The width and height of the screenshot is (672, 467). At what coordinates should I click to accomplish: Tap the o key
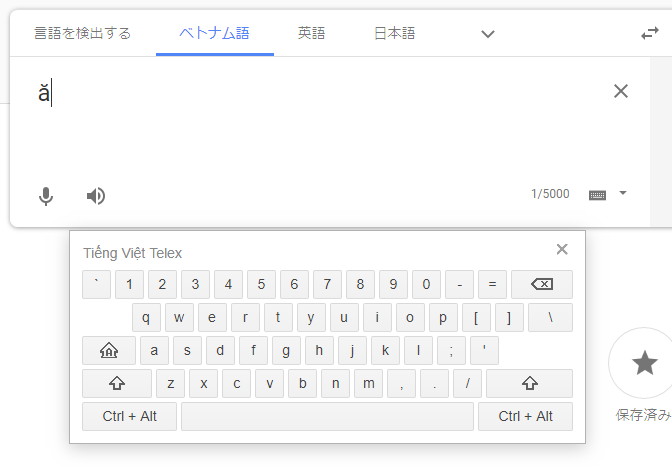click(410, 317)
